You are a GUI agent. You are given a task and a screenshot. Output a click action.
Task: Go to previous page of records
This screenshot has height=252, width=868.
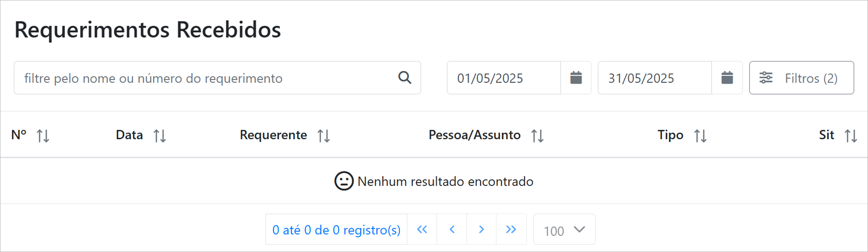click(x=452, y=229)
